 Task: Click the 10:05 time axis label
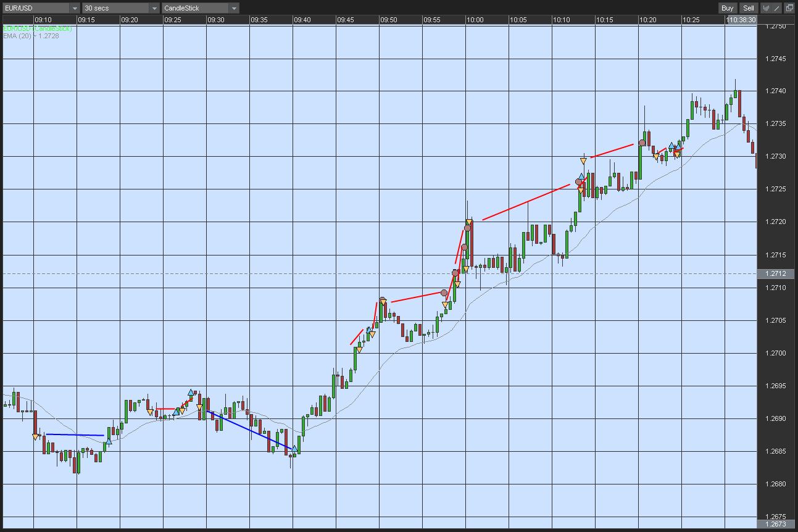click(x=518, y=20)
